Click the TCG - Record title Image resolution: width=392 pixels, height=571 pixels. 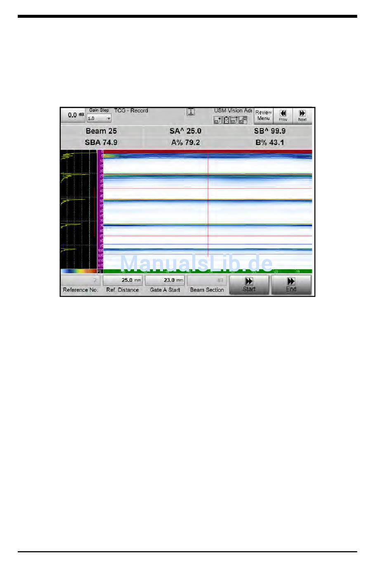[x=131, y=111]
